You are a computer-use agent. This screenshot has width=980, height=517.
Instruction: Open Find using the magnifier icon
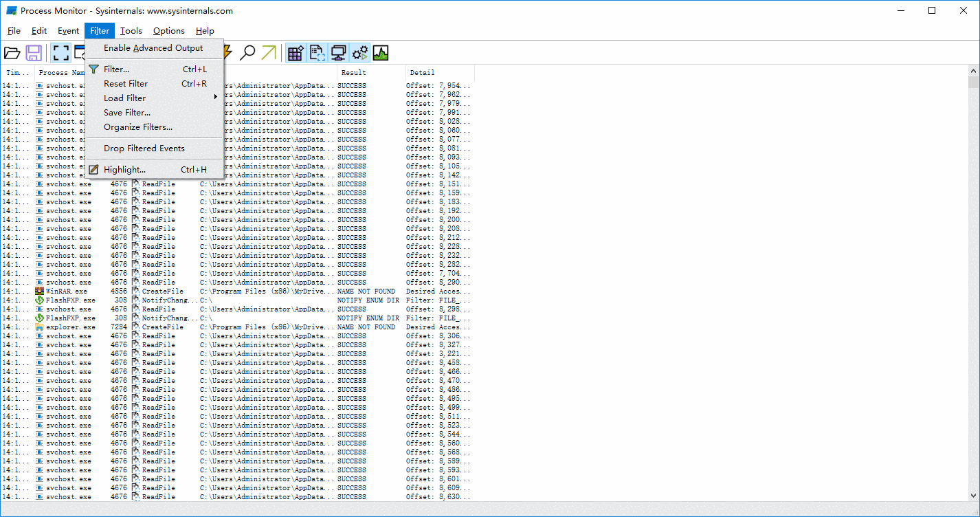point(248,52)
